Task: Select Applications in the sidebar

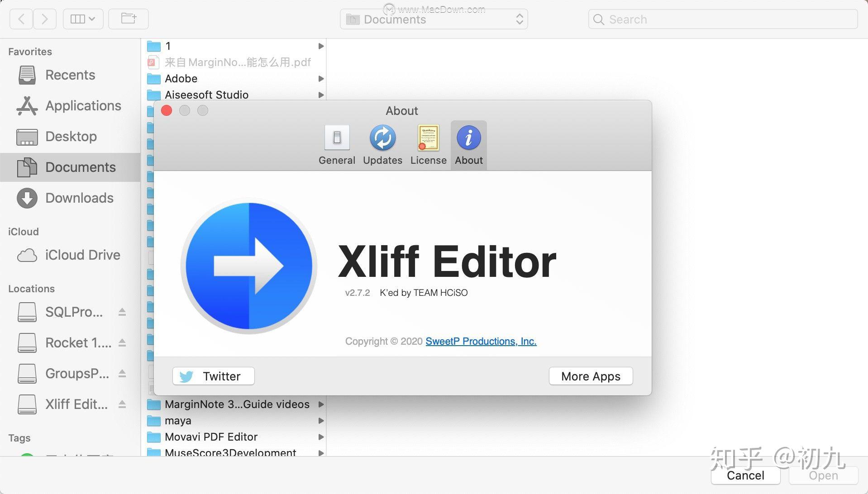Action: [x=83, y=105]
